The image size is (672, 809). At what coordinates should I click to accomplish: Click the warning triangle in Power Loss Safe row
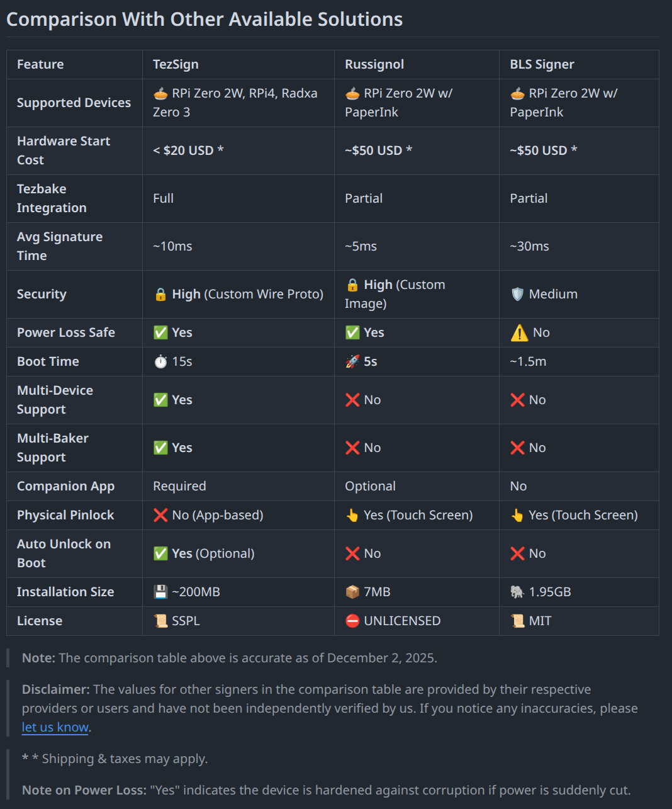pos(519,332)
